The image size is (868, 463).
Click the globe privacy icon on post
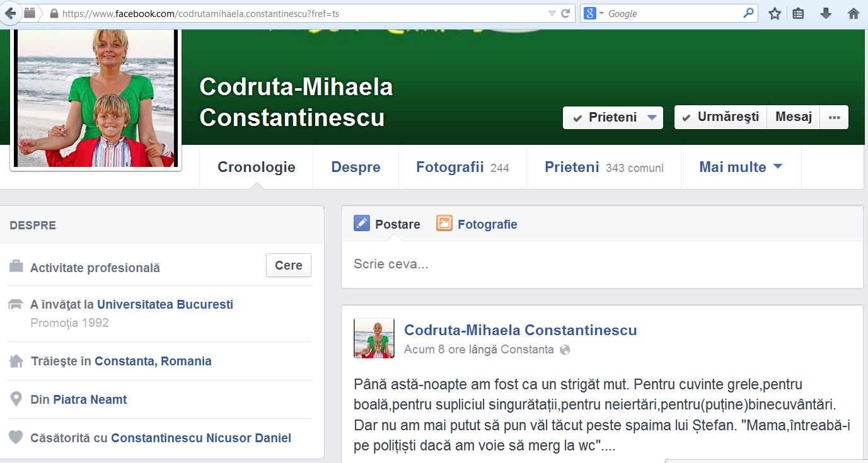click(x=565, y=350)
